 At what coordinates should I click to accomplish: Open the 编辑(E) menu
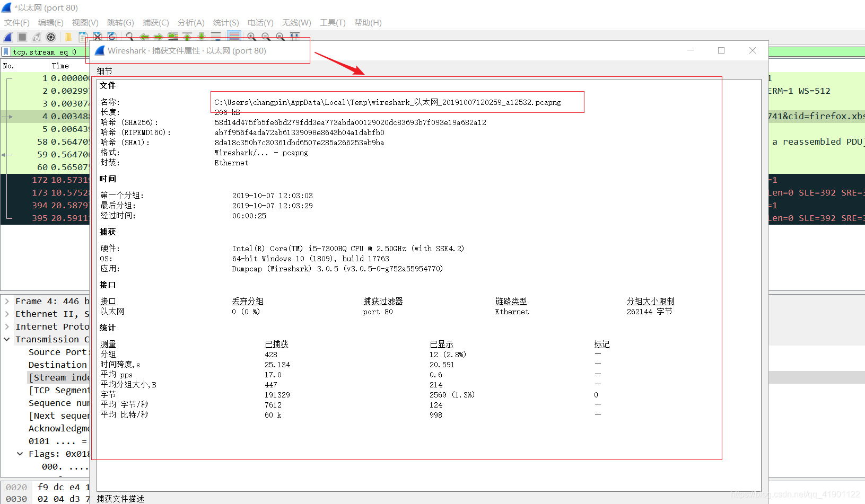point(51,23)
